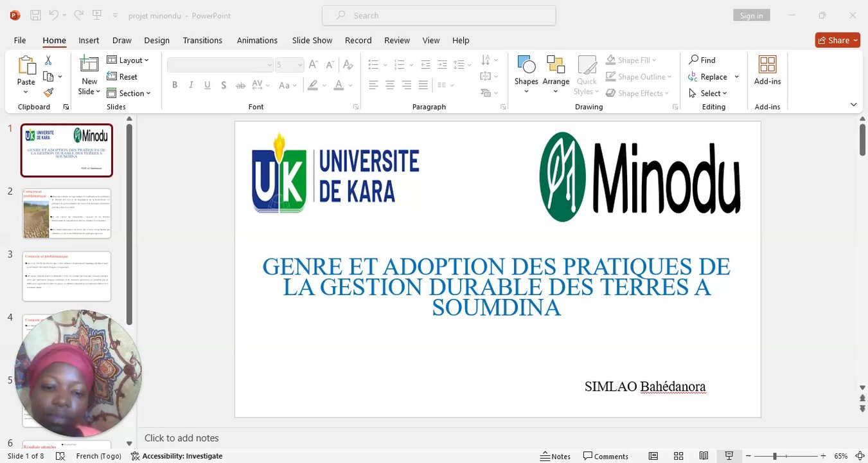Fit slide to current window

pyautogui.click(x=860, y=456)
